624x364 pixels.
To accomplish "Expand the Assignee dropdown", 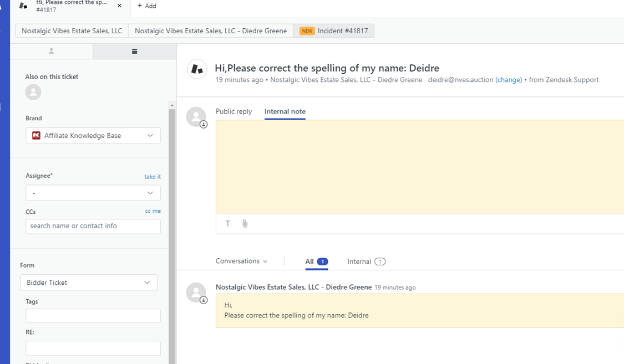I will pyautogui.click(x=93, y=193).
